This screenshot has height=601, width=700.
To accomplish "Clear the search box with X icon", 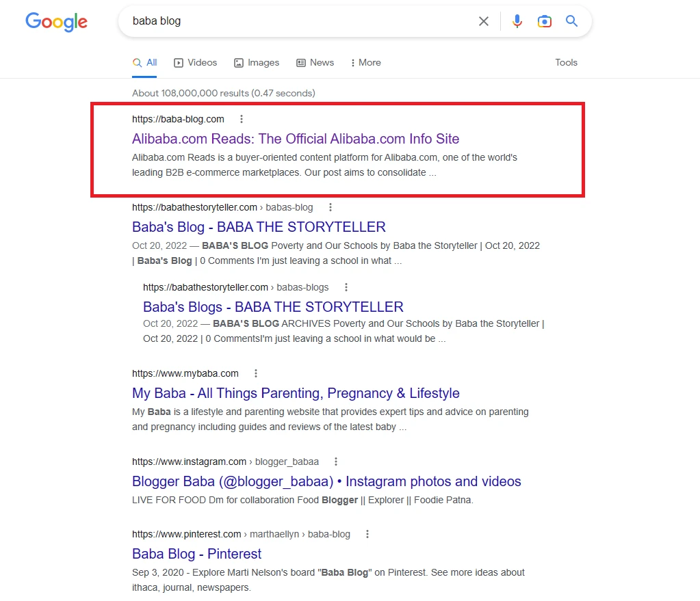I will pyautogui.click(x=484, y=21).
